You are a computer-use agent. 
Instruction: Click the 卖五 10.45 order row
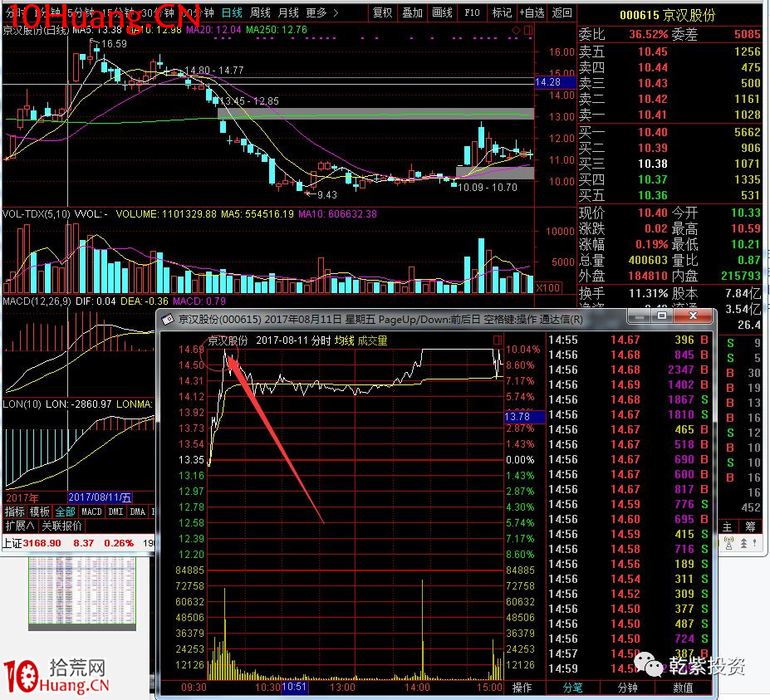tap(669, 51)
